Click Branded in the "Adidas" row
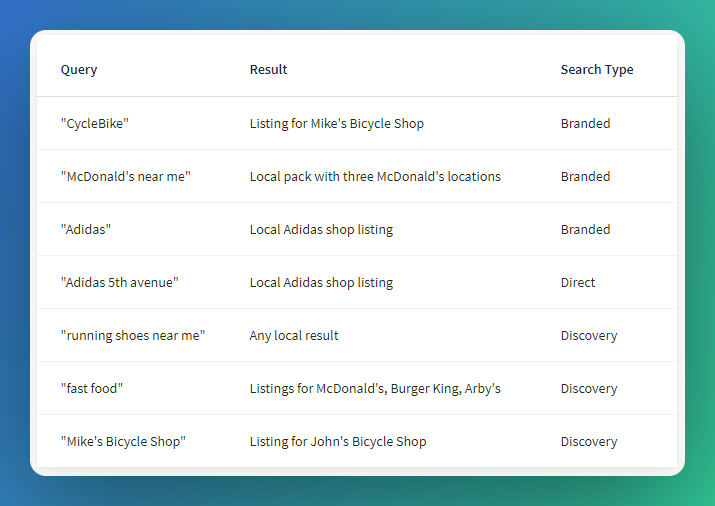This screenshot has width=715, height=506. pos(585,229)
